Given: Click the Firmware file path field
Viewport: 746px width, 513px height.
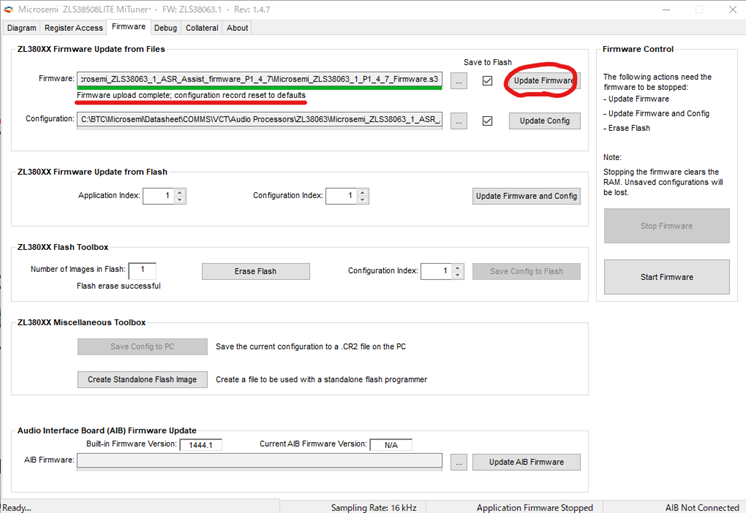Looking at the screenshot, I should [260, 79].
